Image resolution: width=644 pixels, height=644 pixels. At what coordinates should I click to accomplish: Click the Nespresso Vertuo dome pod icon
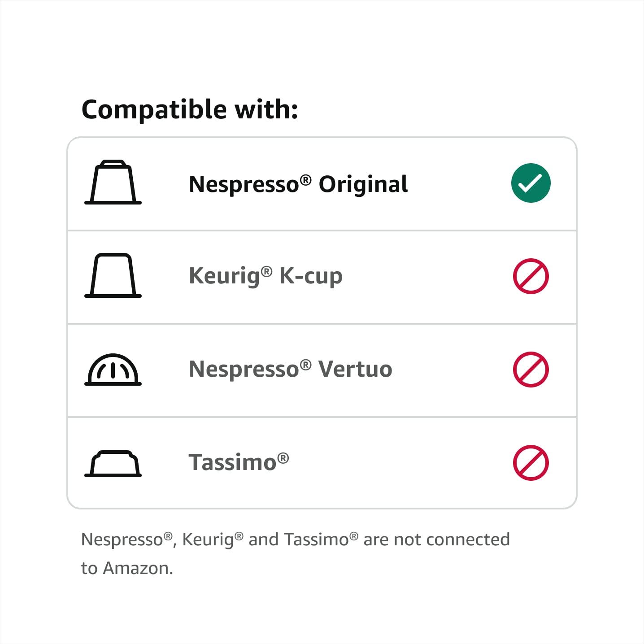(113, 370)
